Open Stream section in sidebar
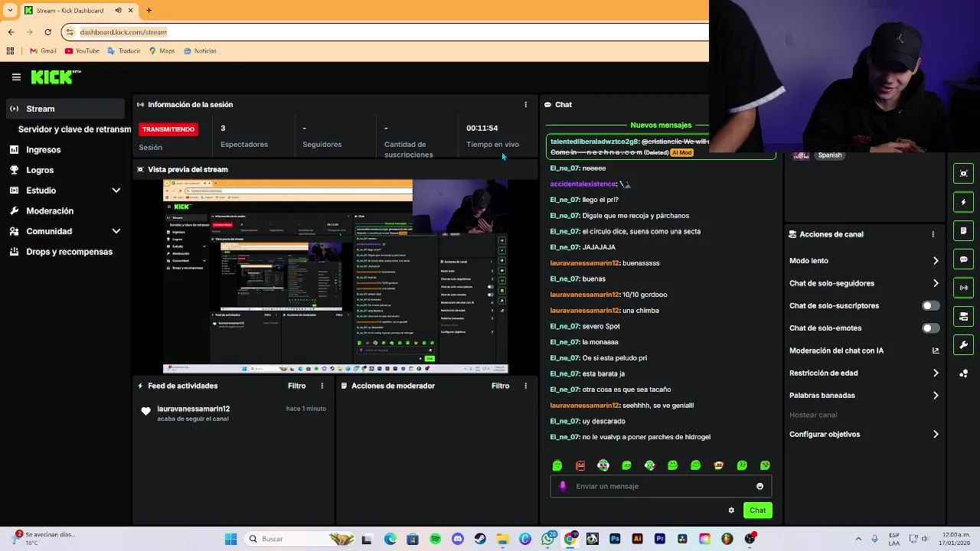The height and width of the screenshot is (551, 980). [x=64, y=109]
